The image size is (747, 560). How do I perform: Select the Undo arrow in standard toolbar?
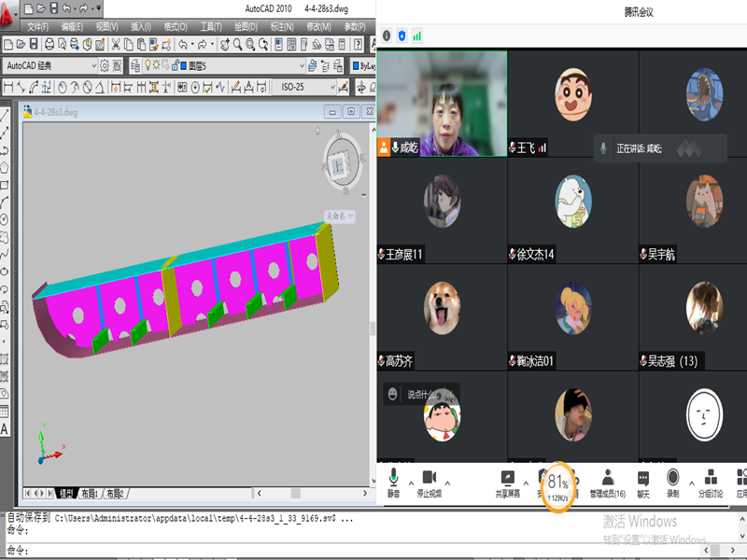[183, 44]
